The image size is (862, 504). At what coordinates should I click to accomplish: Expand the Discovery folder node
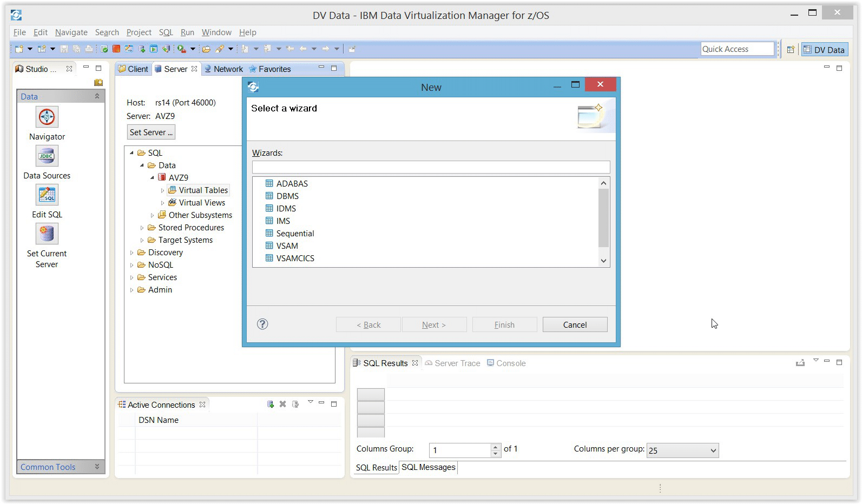[131, 253]
